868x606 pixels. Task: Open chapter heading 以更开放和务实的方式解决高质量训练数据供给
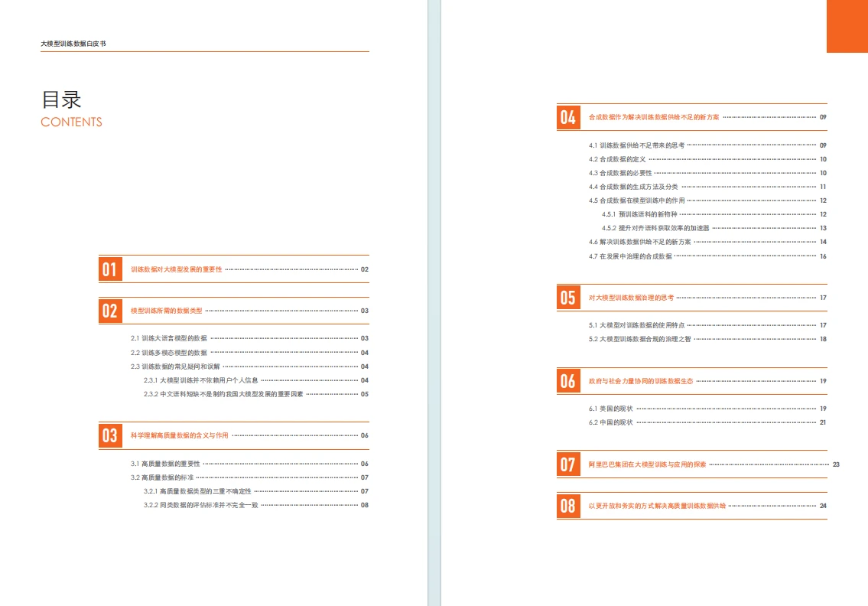[657, 506]
